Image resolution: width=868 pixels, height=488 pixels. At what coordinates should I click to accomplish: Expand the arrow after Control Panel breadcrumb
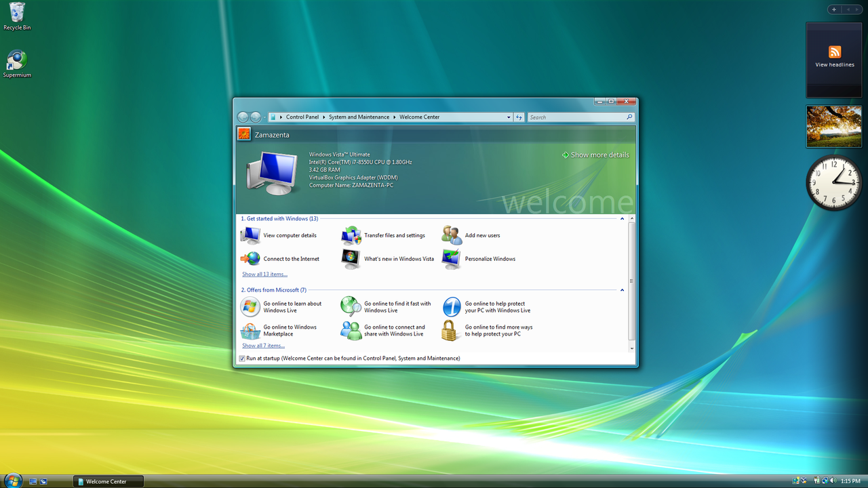[x=324, y=117]
